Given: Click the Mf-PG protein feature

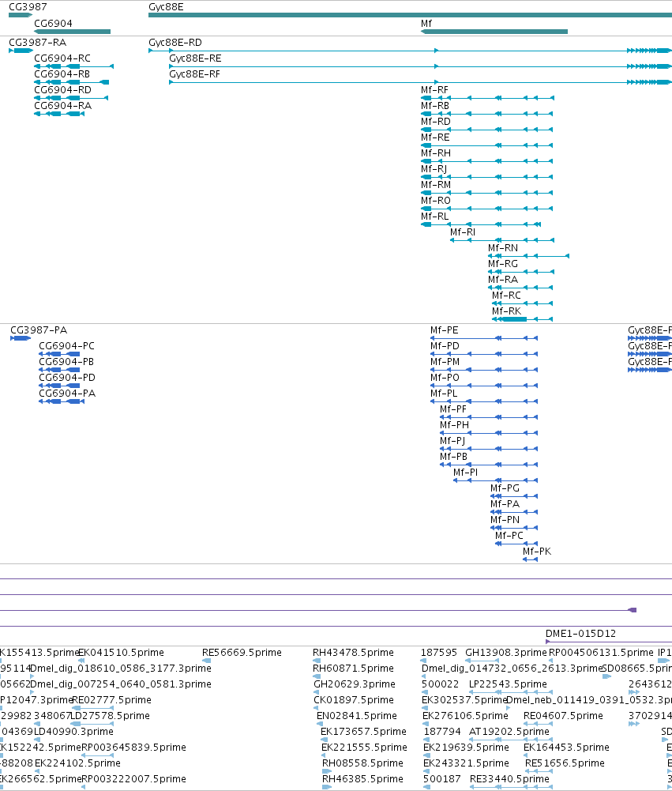Looking at the screenshot, I should [x=514, y=496].
